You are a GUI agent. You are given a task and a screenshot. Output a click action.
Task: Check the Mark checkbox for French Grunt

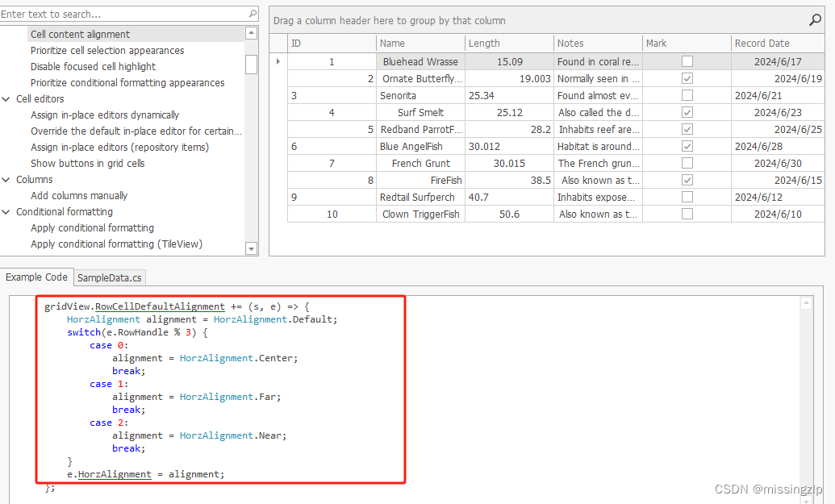pyautogui.click(x=687, y=163)
